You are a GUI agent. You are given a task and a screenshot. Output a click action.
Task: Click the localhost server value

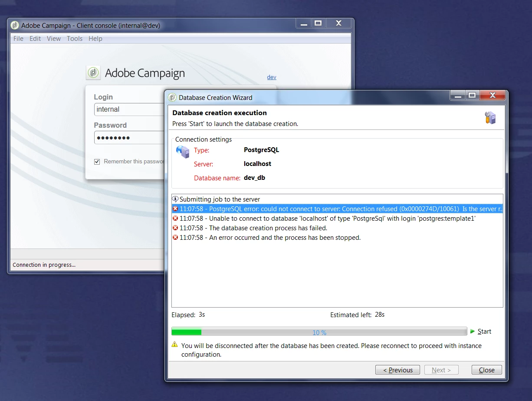257,164
